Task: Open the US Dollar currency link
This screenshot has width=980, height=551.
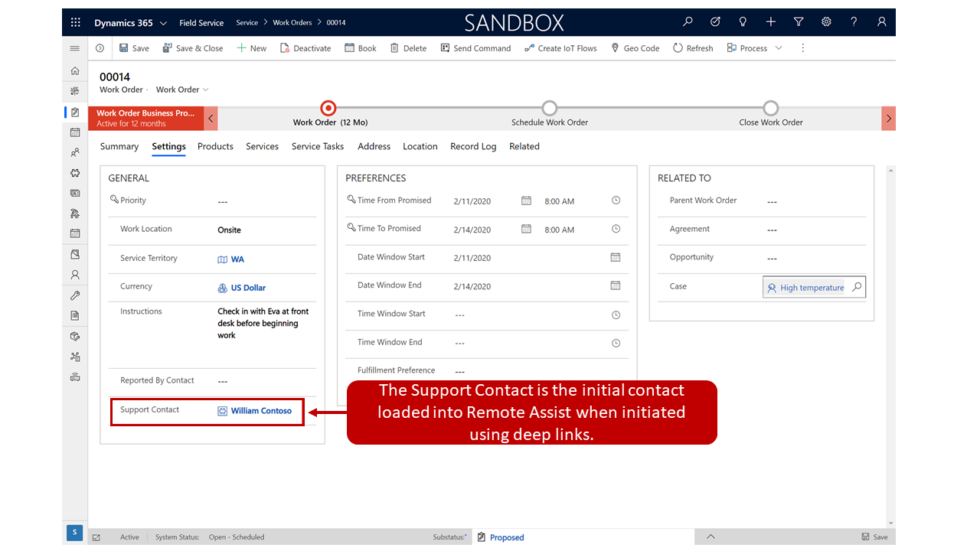Action: (248, 288)
